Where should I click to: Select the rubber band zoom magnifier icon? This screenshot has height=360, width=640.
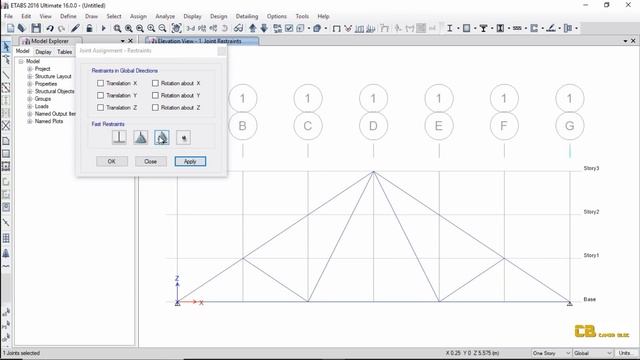click(x=117, y=28)
